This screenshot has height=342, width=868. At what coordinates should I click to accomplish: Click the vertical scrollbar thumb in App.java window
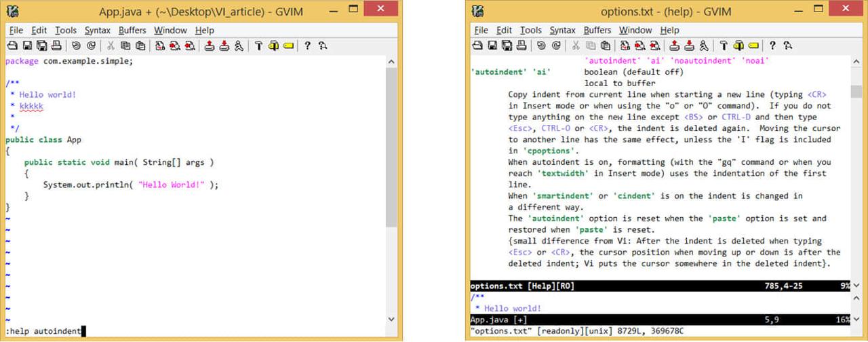391,148
